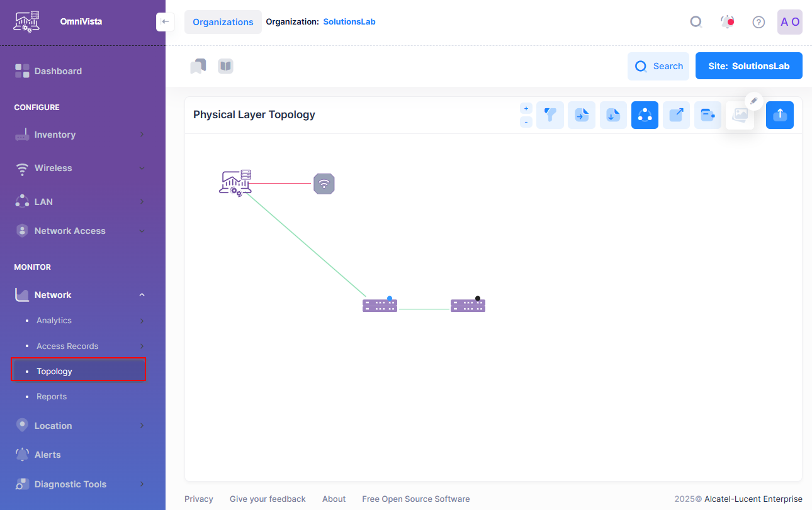Click the blue upload arrow button
The height and width of the screenshot is (510, 812).
coord(779,115)
